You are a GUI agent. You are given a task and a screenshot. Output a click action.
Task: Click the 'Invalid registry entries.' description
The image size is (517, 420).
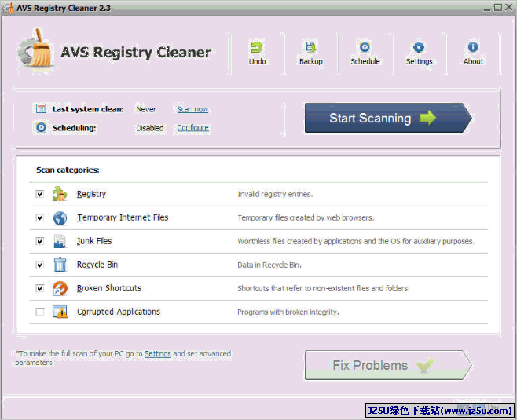(x=275, y=195)
